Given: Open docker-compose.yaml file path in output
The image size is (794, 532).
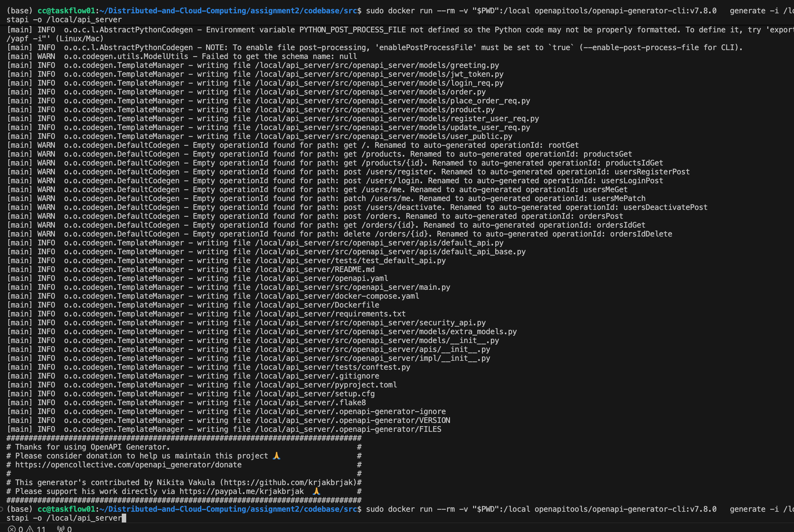Looking at the screenshot, I should (x=337, y=296).
